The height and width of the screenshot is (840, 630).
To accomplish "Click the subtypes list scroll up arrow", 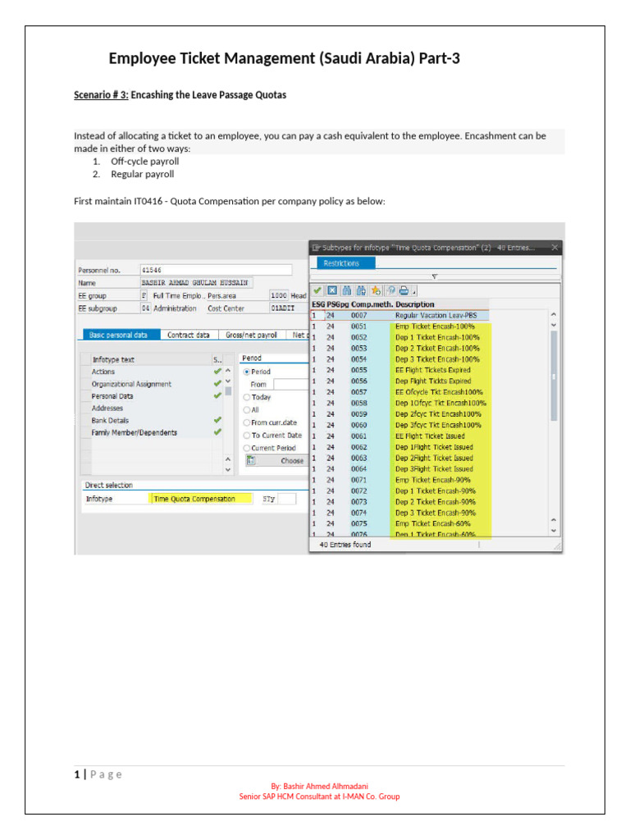I will (554, 315).
